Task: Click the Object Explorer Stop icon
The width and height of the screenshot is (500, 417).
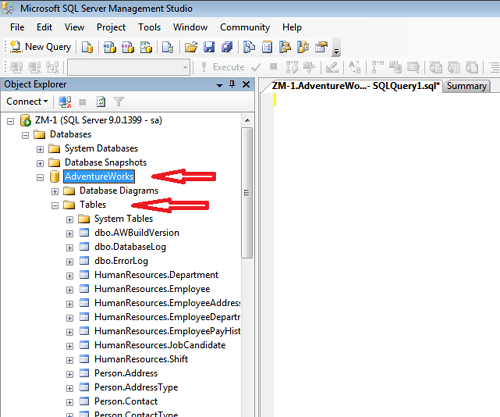Action: tap(82, 102)
